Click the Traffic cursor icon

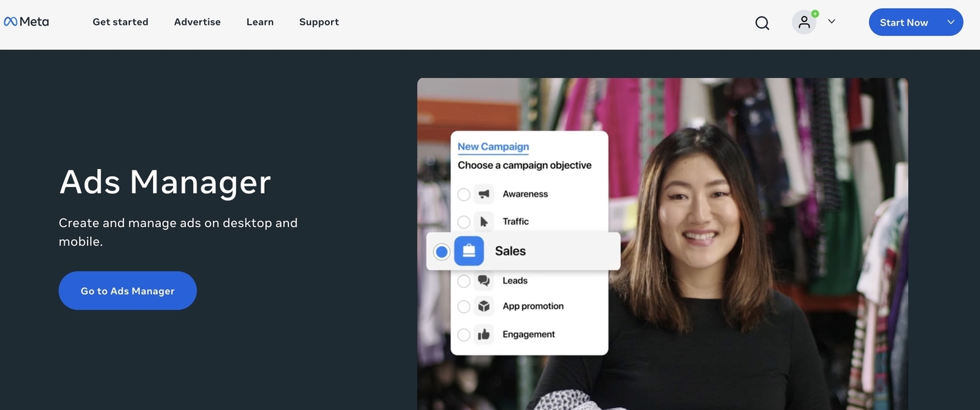[x=484, y=222]
